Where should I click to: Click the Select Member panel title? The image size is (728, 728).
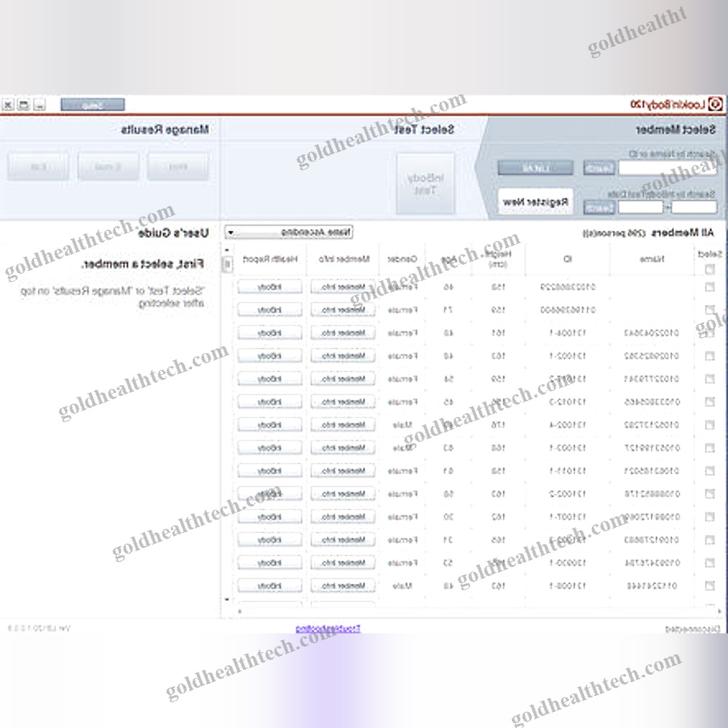coord(675,130)
